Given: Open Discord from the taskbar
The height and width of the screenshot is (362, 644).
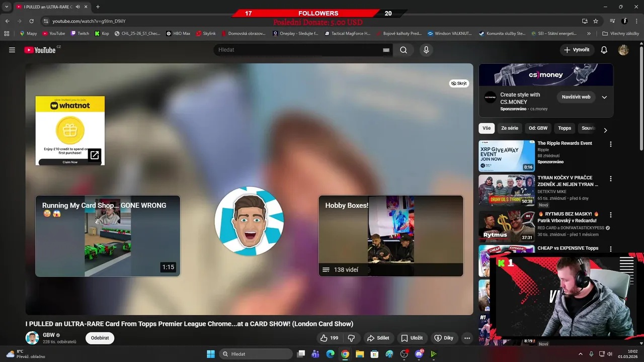Looking at the screenshot, I should pyautogui.click(x=419, y=354).
